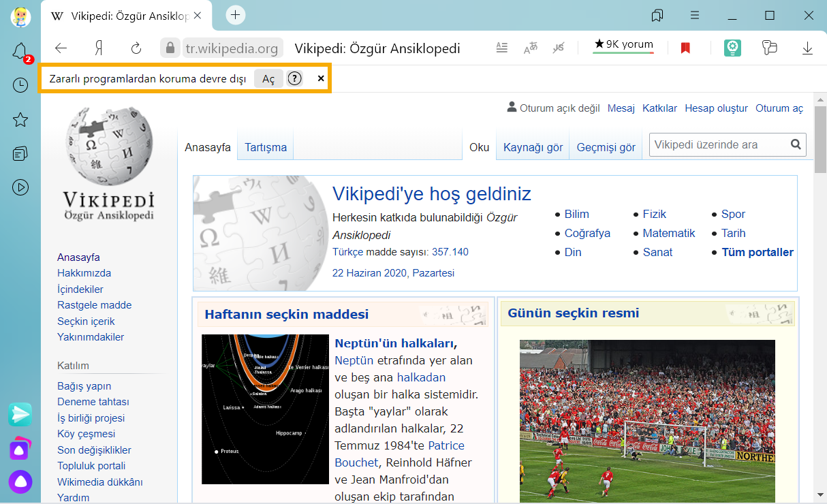Viewport: 827px width, 504px height.
Task: Open the Matematik portal link
Action: point(669,233)
